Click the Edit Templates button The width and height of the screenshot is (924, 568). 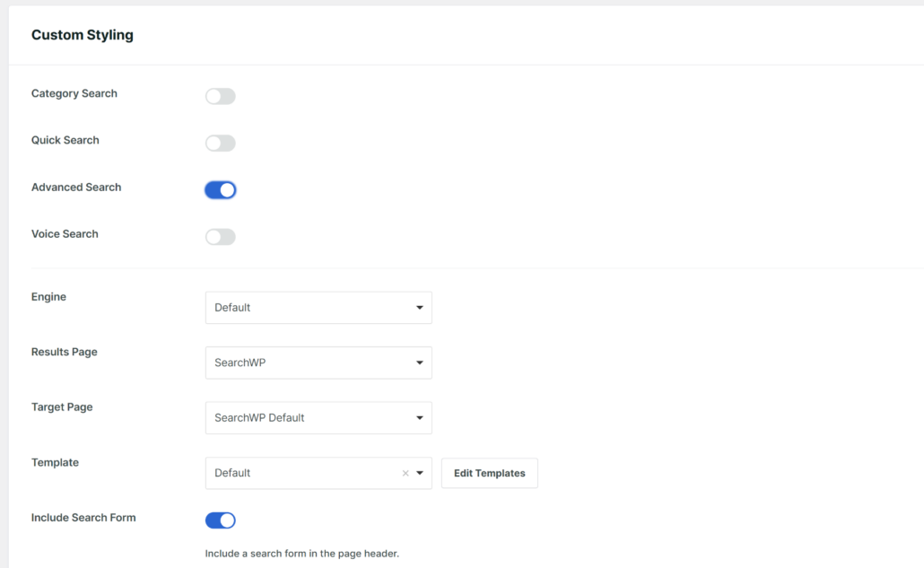489,473
